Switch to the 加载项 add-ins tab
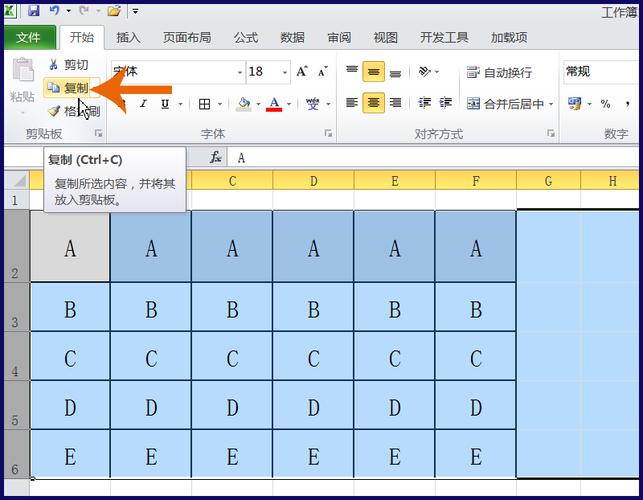Viewport: 643px width, 500px height. pos(509,38)
